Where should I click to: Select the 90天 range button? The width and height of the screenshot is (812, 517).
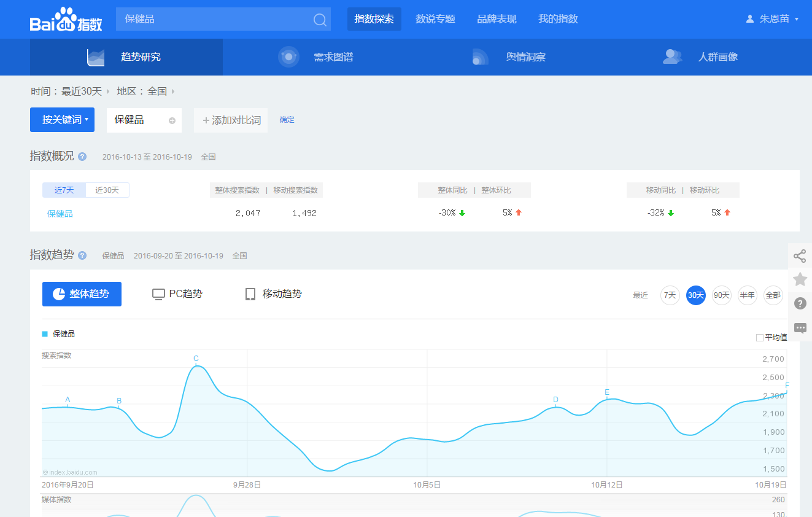click(722, 295)
